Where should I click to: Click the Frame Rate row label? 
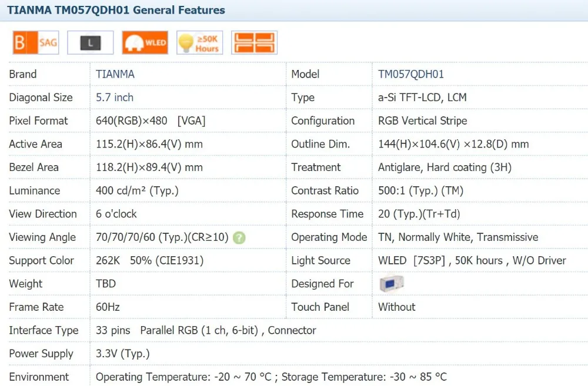(36, 307)
